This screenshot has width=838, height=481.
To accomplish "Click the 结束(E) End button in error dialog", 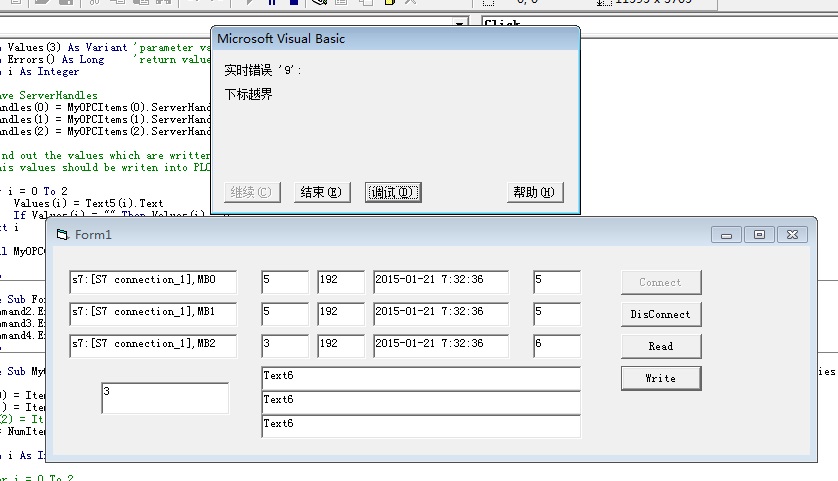I will 322,192.
